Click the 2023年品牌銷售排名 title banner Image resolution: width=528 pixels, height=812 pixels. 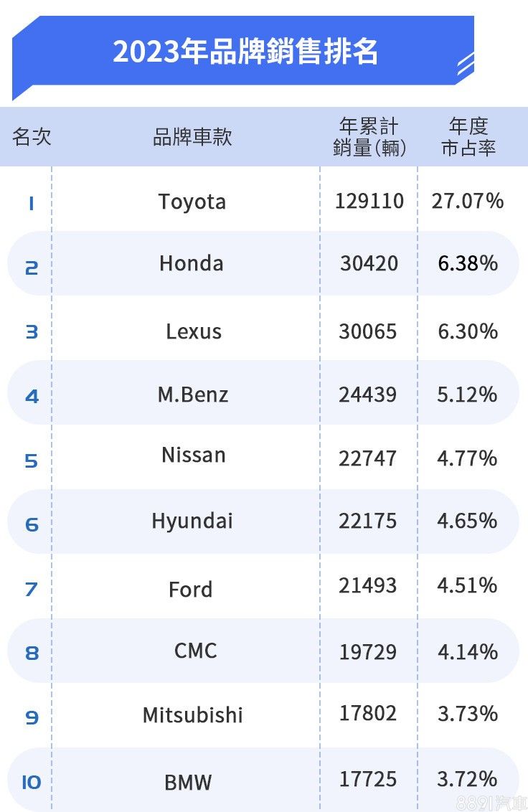[x=245, y=52]
